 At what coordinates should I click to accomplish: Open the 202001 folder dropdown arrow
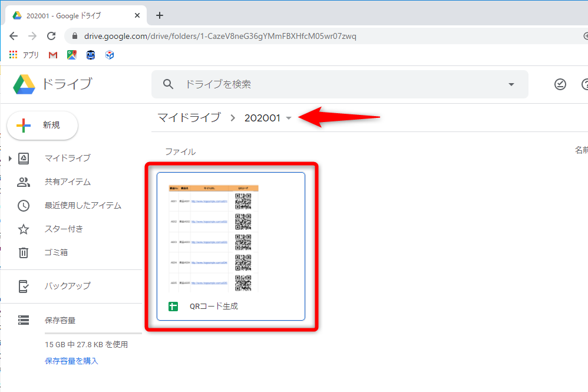(x=289, y=118)
